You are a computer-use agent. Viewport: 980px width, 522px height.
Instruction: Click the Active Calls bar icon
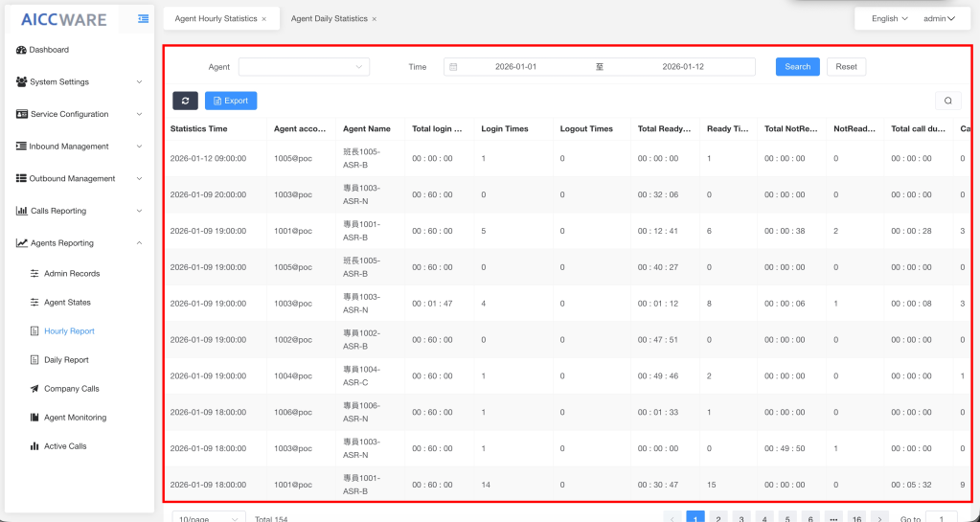[x=34, y=446]
